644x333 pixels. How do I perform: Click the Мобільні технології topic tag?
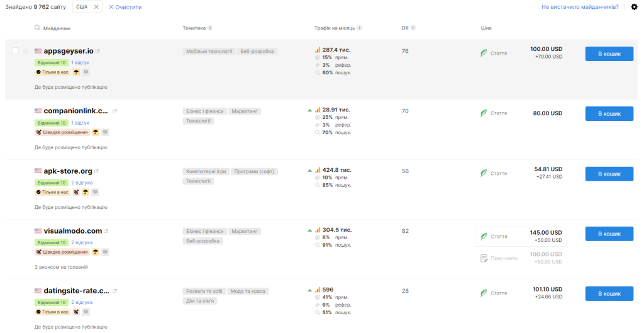(x=209, y=51)
